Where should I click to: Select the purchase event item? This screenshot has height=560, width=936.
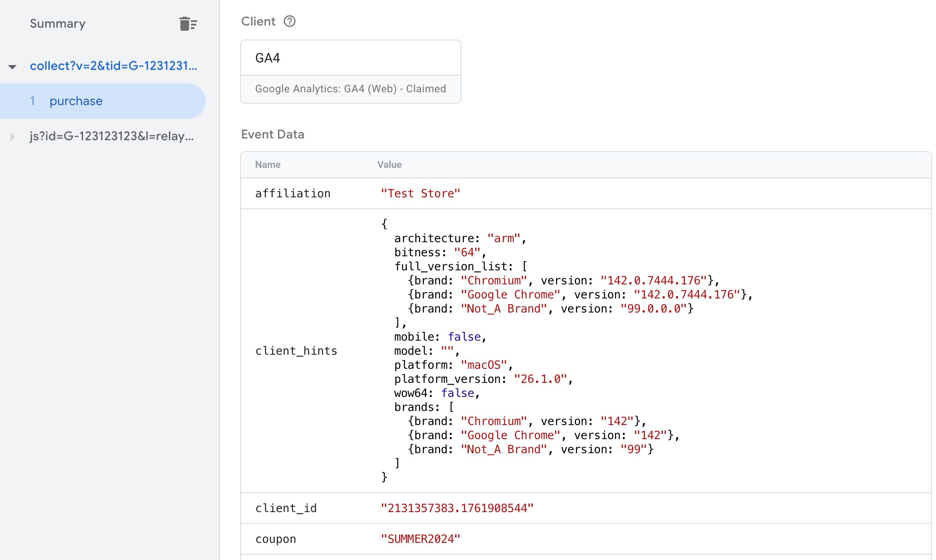[76, 101]
